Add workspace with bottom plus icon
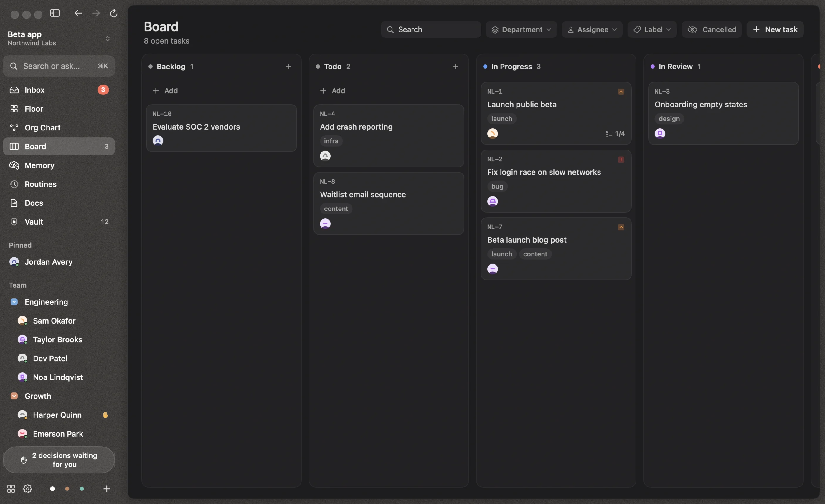This screenshot has width=825, height=504. click(x=106, y=489)
